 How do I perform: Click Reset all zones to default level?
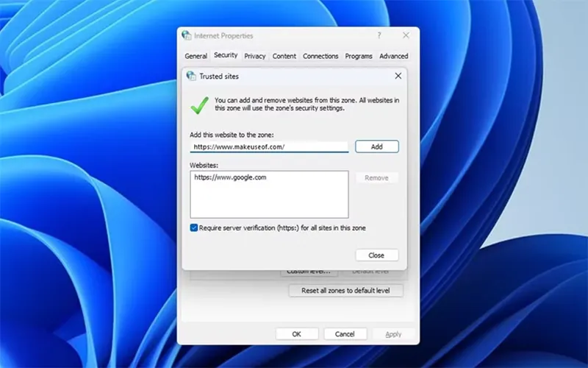(x=345, y=291)
